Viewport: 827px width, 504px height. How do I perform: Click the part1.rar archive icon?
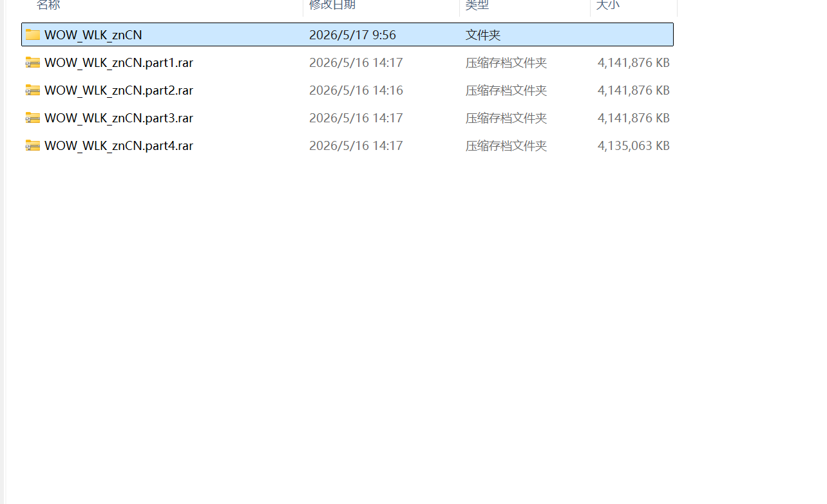(x=33, y=62)
